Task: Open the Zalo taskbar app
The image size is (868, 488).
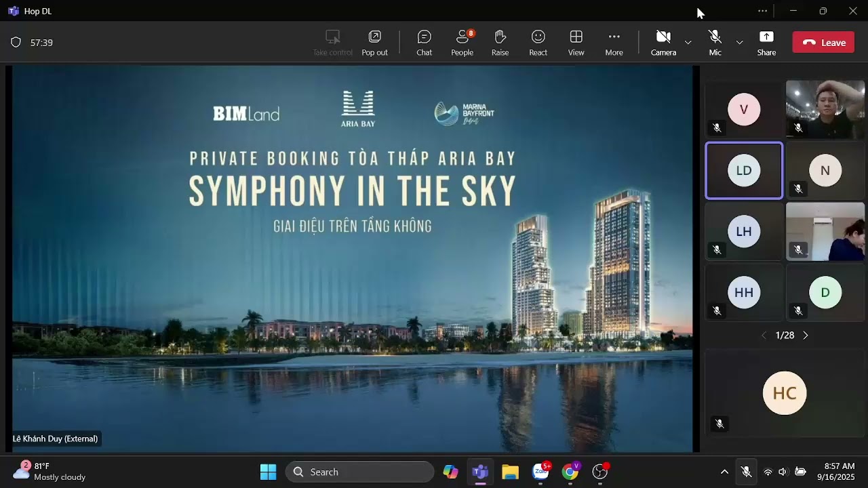Action: (x=540, y=472)
